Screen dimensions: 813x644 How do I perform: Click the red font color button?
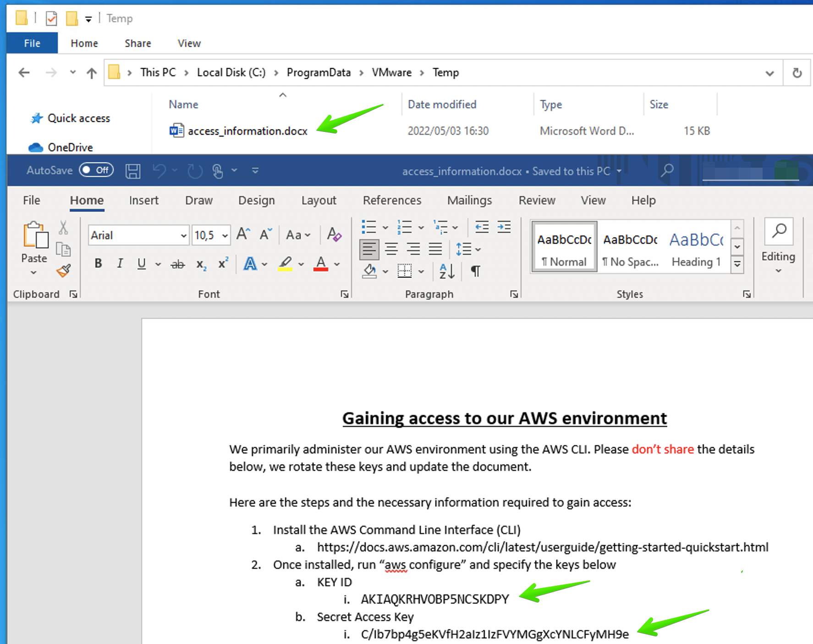tap(321, 264)
